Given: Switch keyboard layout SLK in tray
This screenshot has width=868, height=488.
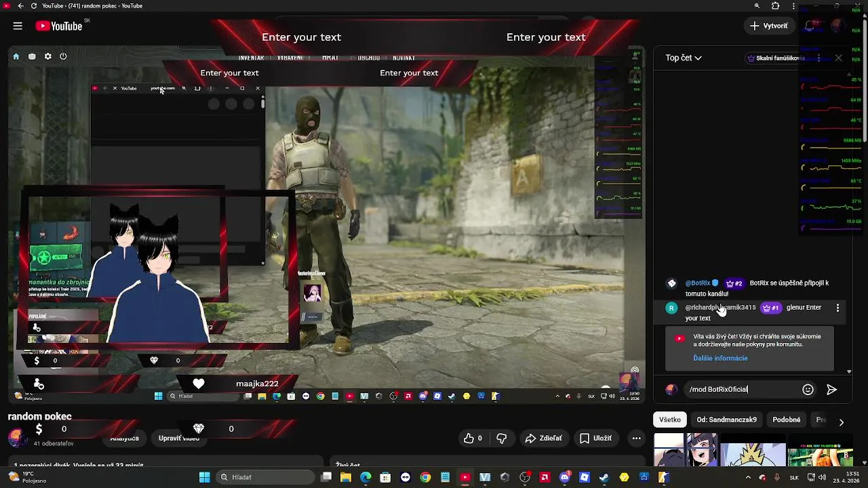Looking at the screenshot, I should [x=794, y=477].
